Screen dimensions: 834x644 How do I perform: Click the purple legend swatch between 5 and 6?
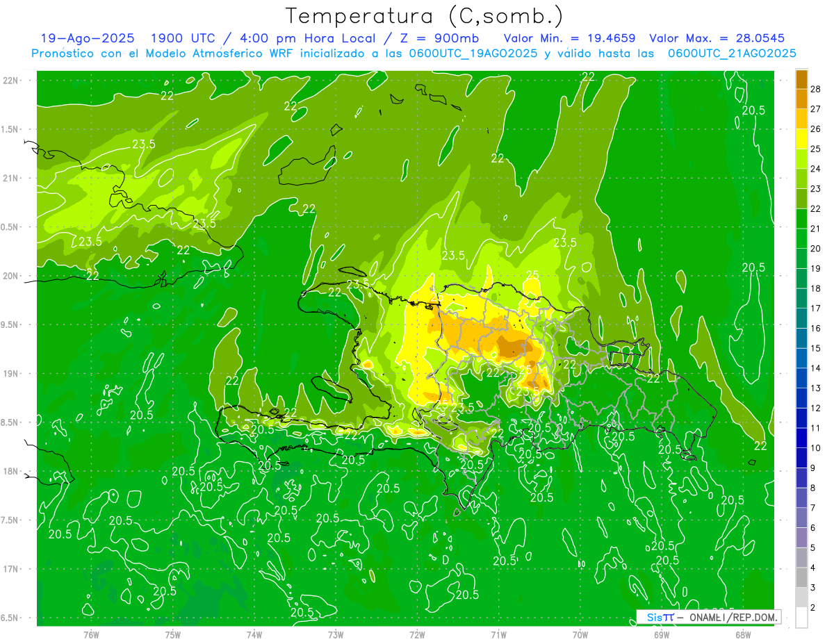(x=801, y=538)
